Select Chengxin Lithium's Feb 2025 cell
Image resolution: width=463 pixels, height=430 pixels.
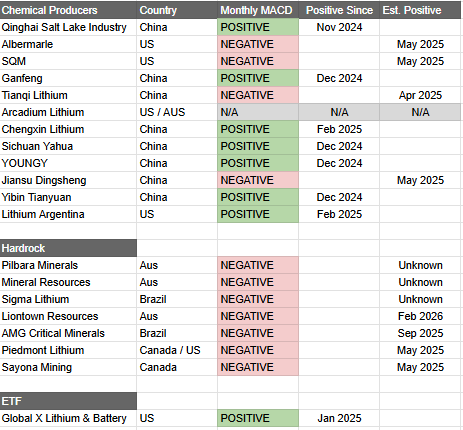pyautogui.click(x=339, y=129)
